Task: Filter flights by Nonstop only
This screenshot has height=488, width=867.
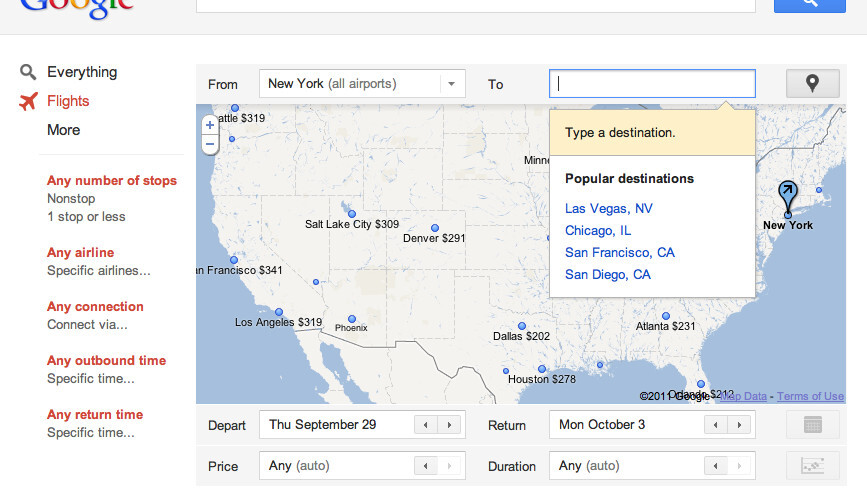Action: click(x=71, y=199)
